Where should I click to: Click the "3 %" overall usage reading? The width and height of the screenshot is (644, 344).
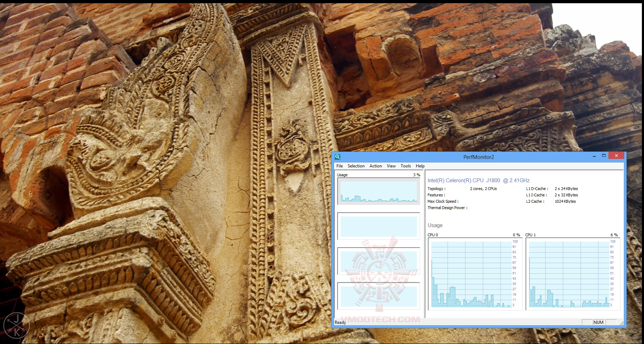click(417, 175)
